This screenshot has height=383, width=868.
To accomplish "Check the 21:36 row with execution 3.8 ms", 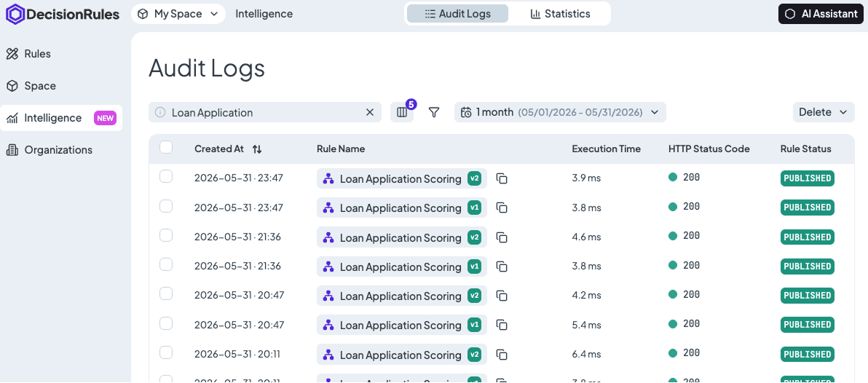I will (x=166, y=264).
